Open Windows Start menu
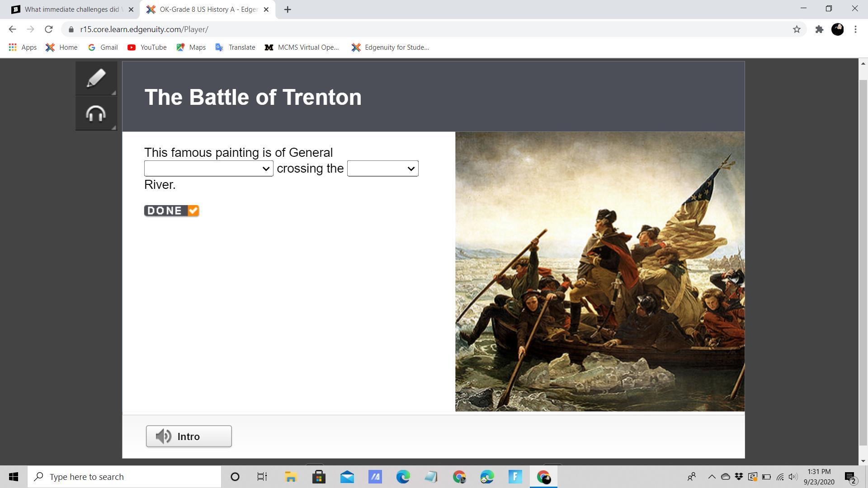This screenshot has width=868, height=488. click(x=14, y=477)
